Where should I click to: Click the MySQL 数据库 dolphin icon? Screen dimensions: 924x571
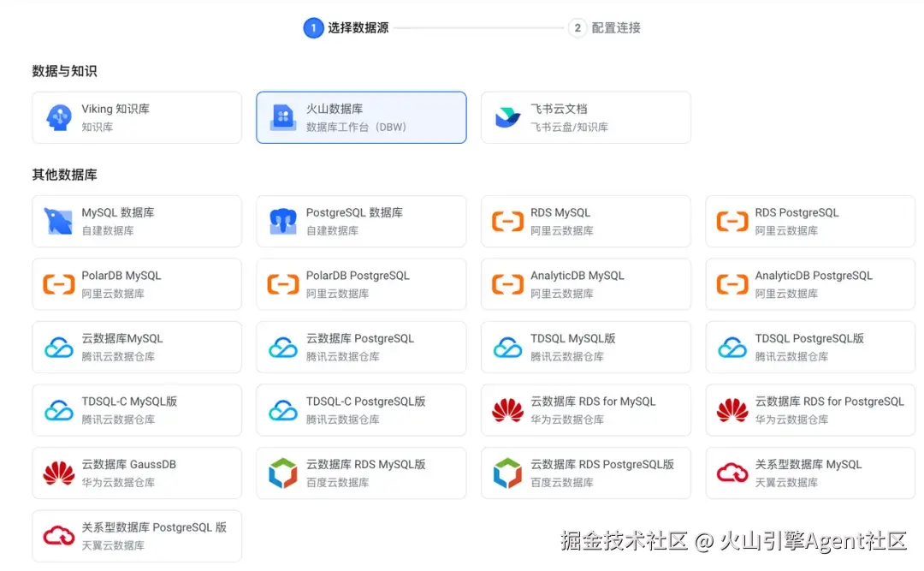[x=59, y=221]
